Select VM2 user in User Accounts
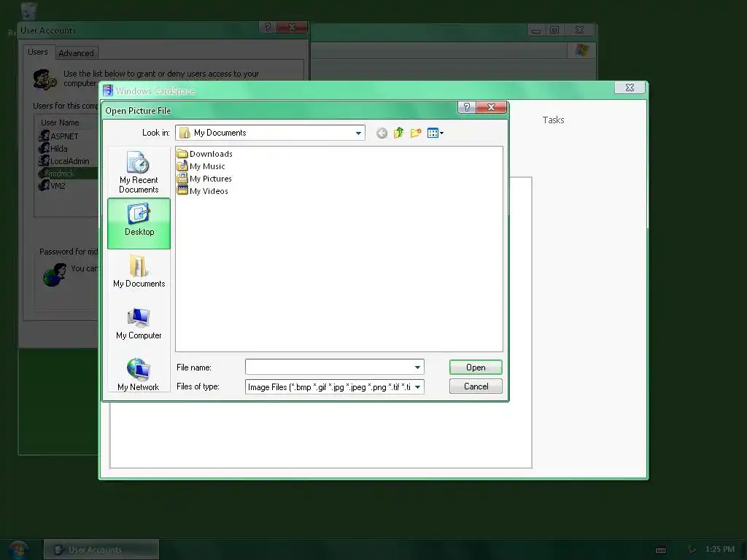 click(x=52, y=186)
